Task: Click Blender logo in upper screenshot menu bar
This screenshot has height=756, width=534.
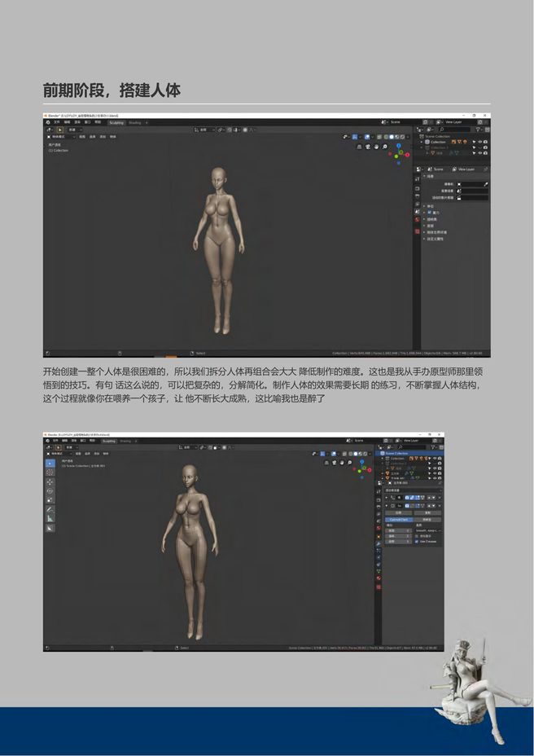Action: tap(48, 122)
